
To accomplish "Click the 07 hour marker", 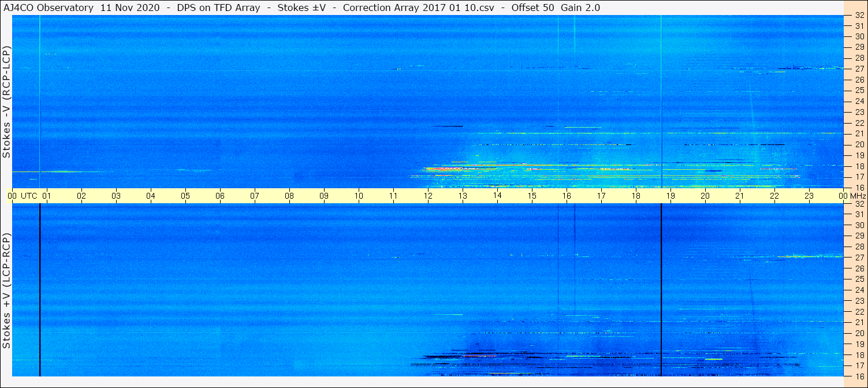I will tap(255, 196).
